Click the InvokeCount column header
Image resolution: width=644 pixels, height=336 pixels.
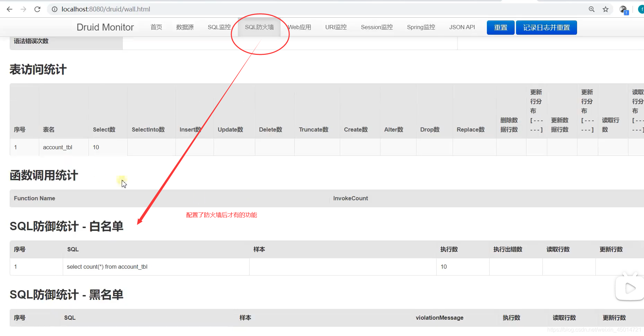pyautogui.click(x=351, y=198)
